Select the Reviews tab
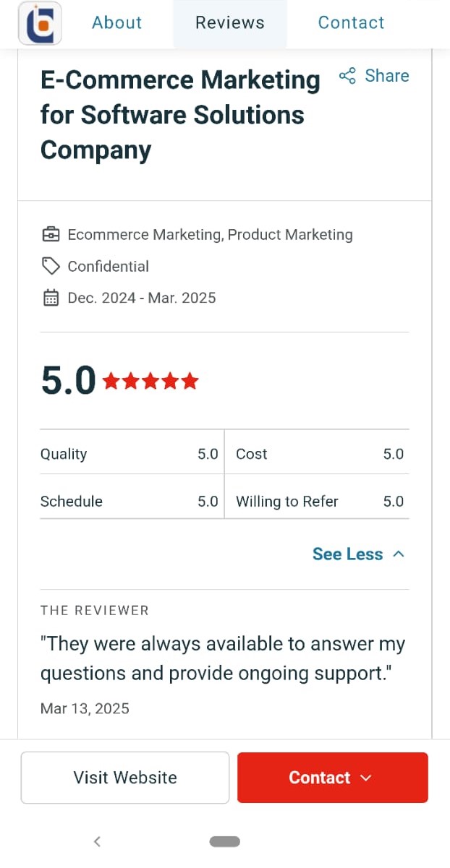 (230, 23)
